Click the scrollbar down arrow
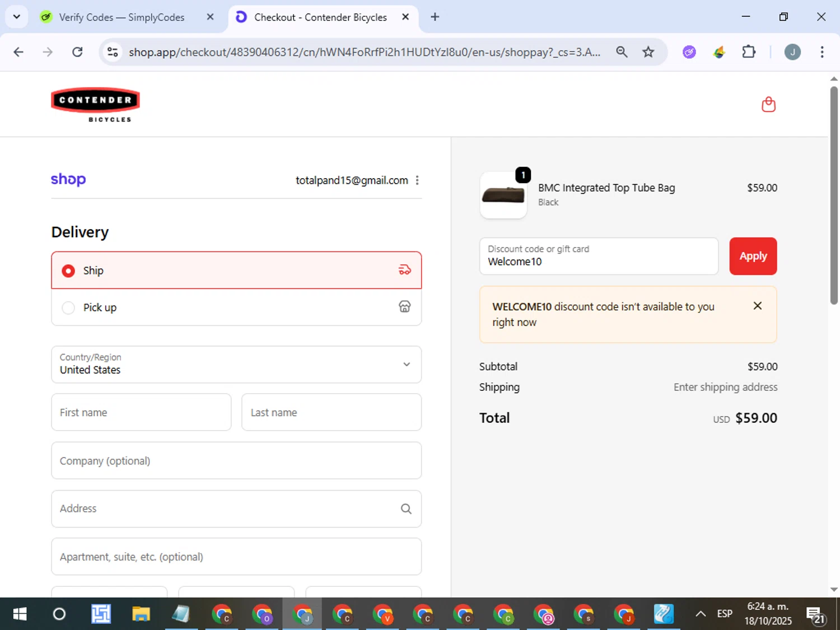840x630 pixels. click(834, 589)
